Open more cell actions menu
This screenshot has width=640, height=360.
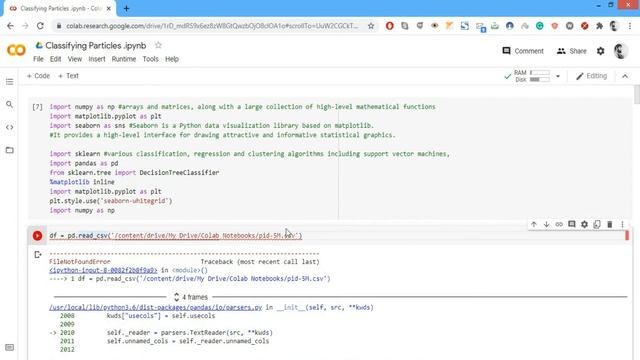(622, 224)
